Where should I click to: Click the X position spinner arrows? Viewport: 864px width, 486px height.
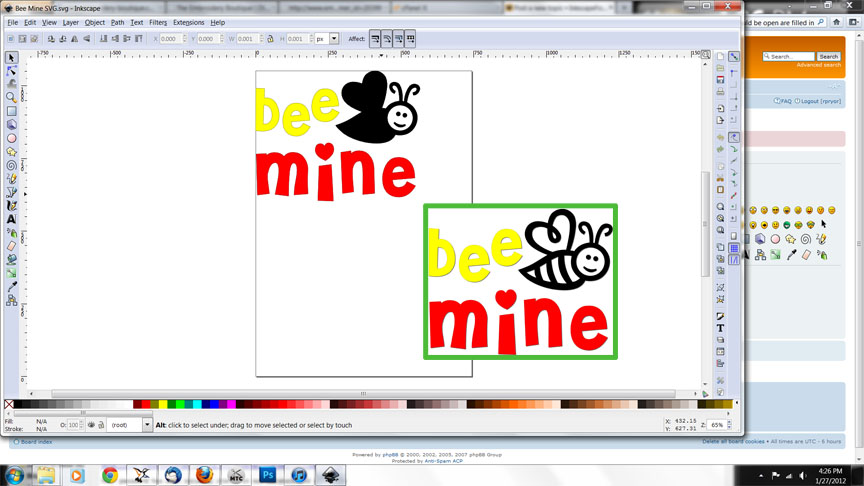pos(184,39)
